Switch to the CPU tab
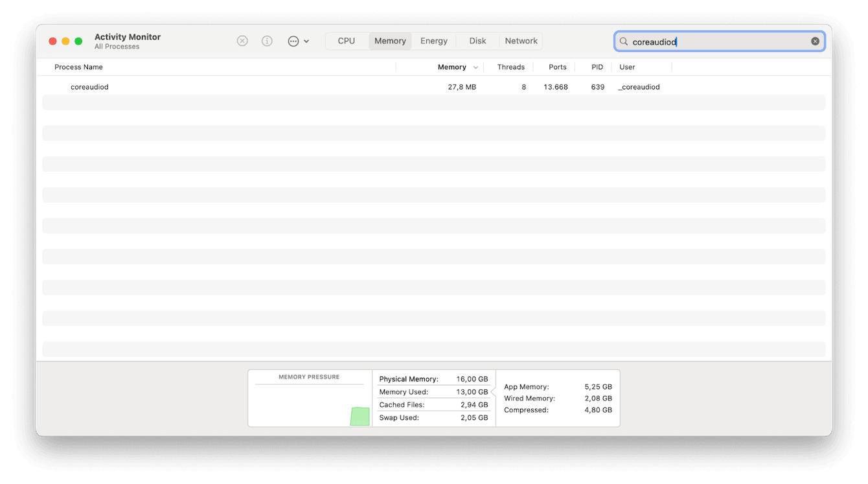Image resolution: width=868 pixels, height=484 pixels. pos(347,41)
